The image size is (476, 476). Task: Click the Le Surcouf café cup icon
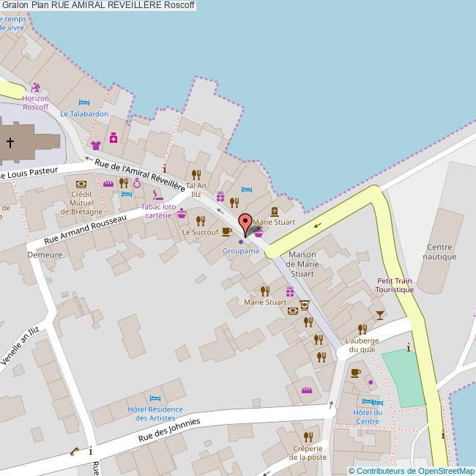click(226, 232)
